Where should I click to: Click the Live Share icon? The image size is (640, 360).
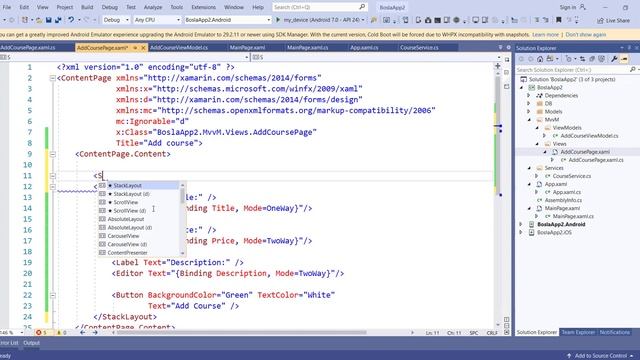point(600,20)
